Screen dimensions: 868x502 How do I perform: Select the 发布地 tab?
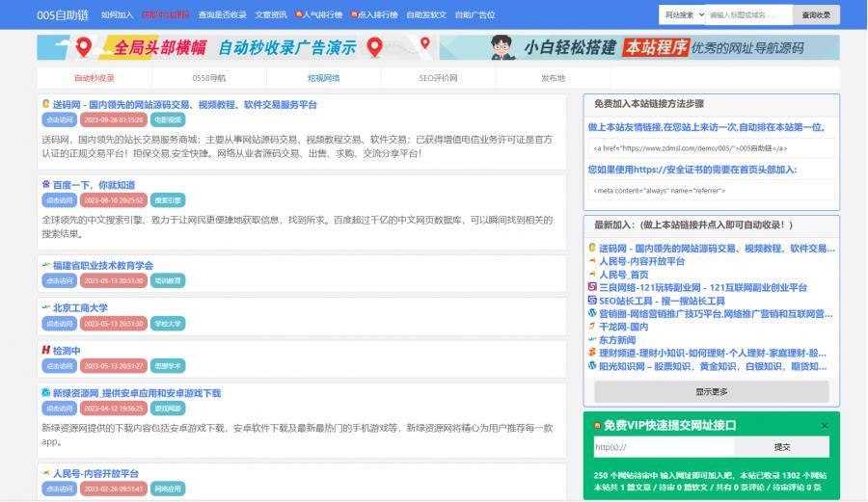click(553, 78)
